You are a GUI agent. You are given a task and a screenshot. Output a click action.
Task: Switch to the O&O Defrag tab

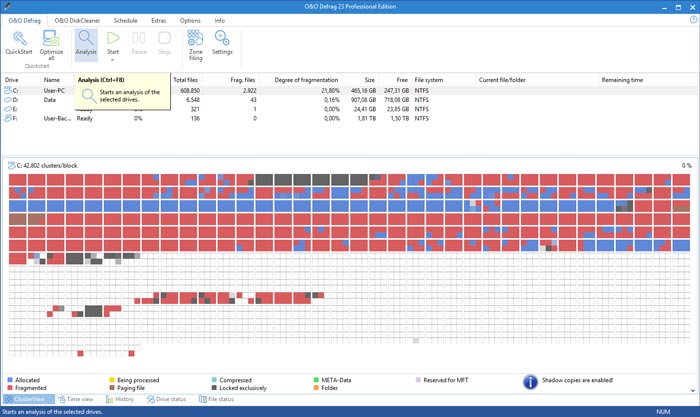(24, 21)
